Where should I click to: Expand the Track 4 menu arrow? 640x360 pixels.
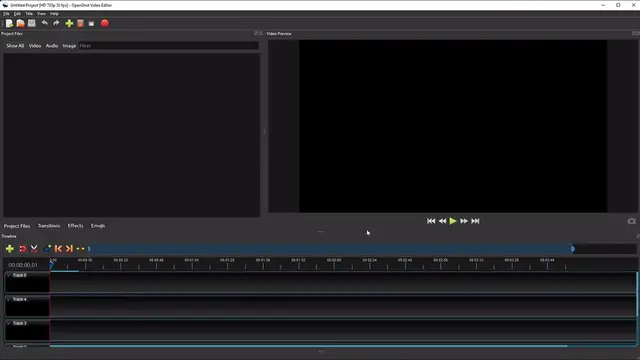pyautogui.click(x=9, y=299)
